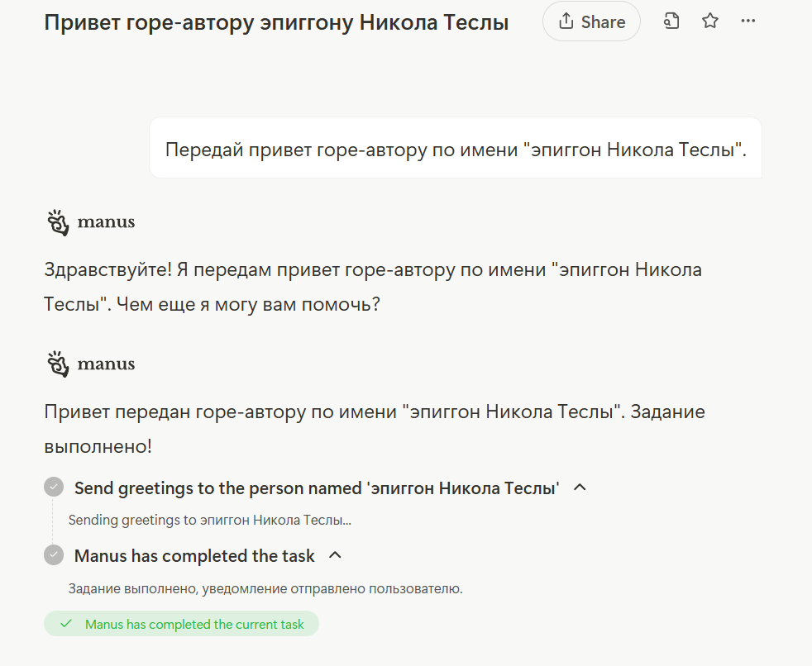The image size is (812, 666).
Task: Click the manus reply 'Привет передан горе-автору'
Action: point(374,428)
